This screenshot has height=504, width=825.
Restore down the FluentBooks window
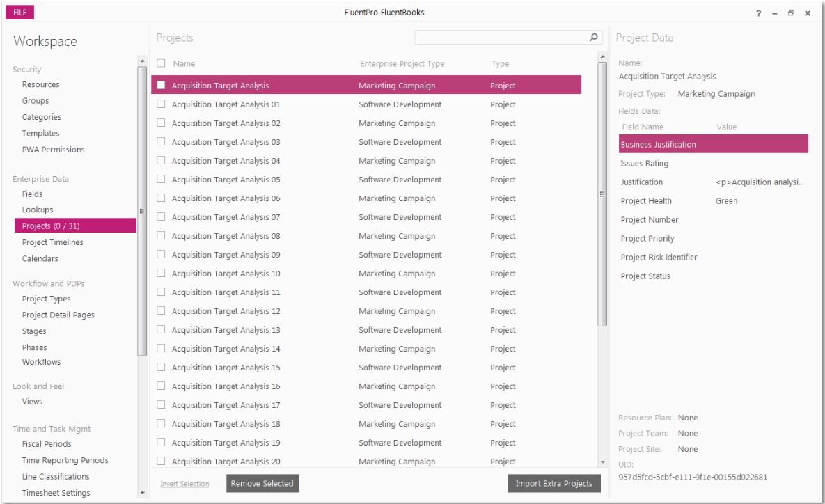pyautogui.click(x=791, y=13)
